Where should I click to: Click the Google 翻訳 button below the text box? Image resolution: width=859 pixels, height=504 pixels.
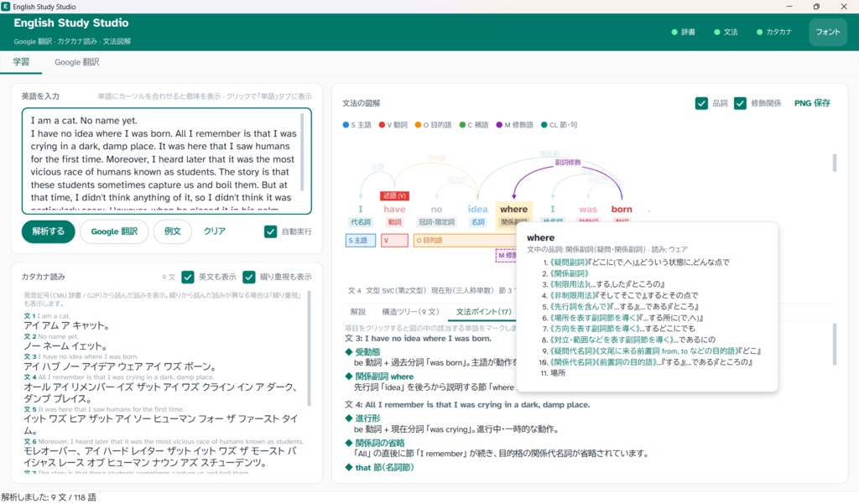[x=114, y=231]
